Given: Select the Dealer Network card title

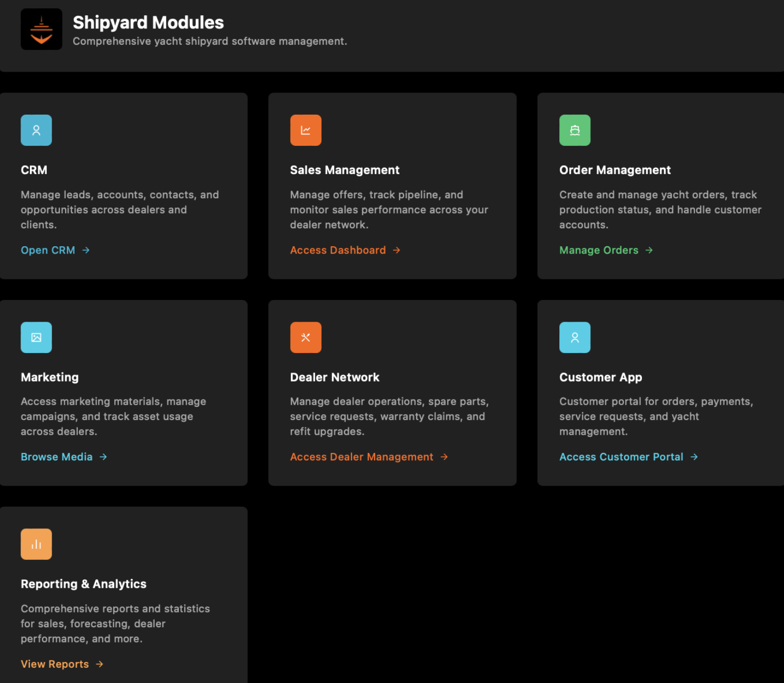Looking at the screenshot, I should [x=335, y=377].
